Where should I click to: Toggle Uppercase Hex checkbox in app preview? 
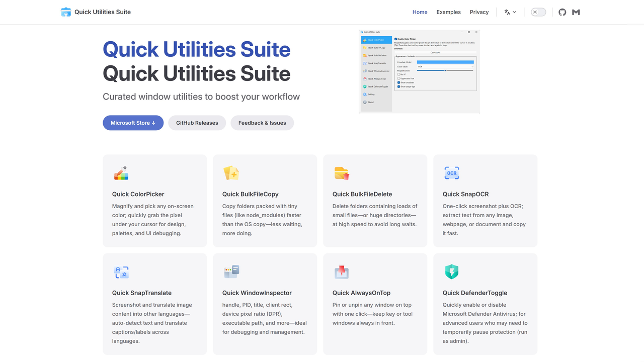pyautogui.click(x=398, y=78)
